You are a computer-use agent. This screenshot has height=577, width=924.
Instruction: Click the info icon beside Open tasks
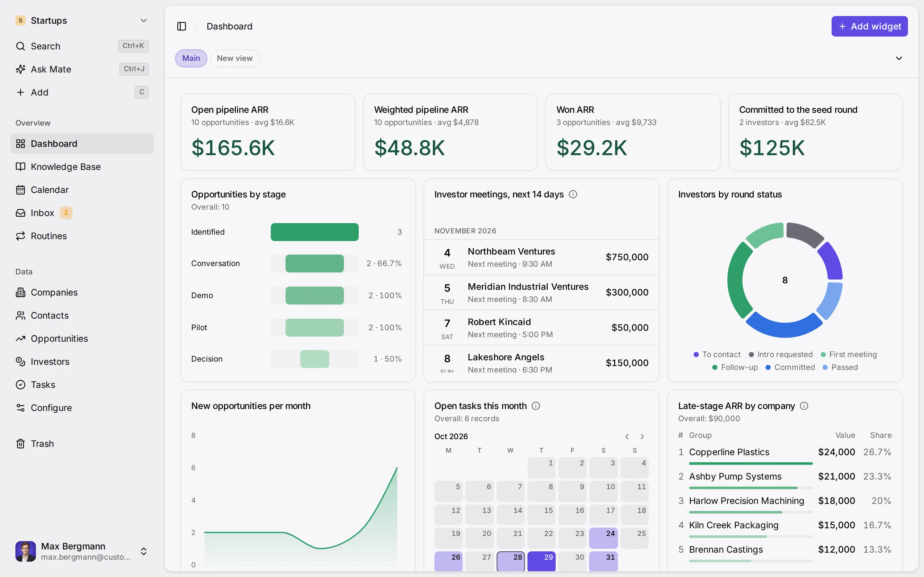point(536,406)
